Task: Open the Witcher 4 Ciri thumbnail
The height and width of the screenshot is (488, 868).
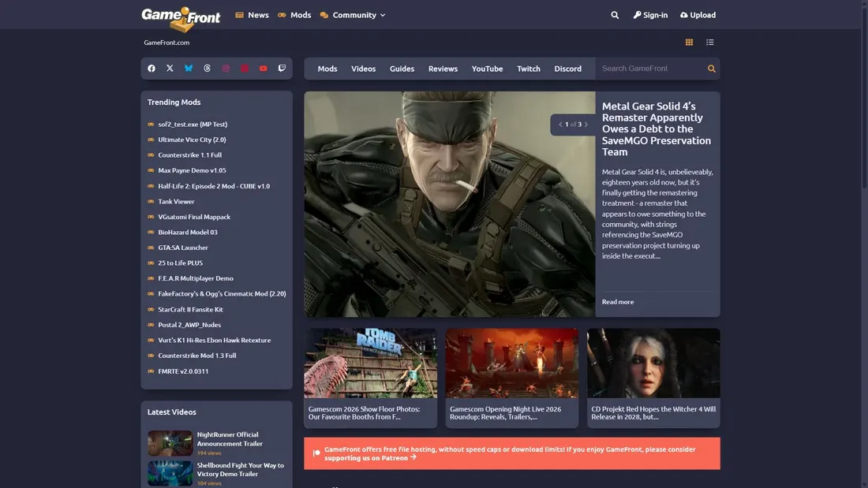Action: pyautogui.click(x=654, y=363)
